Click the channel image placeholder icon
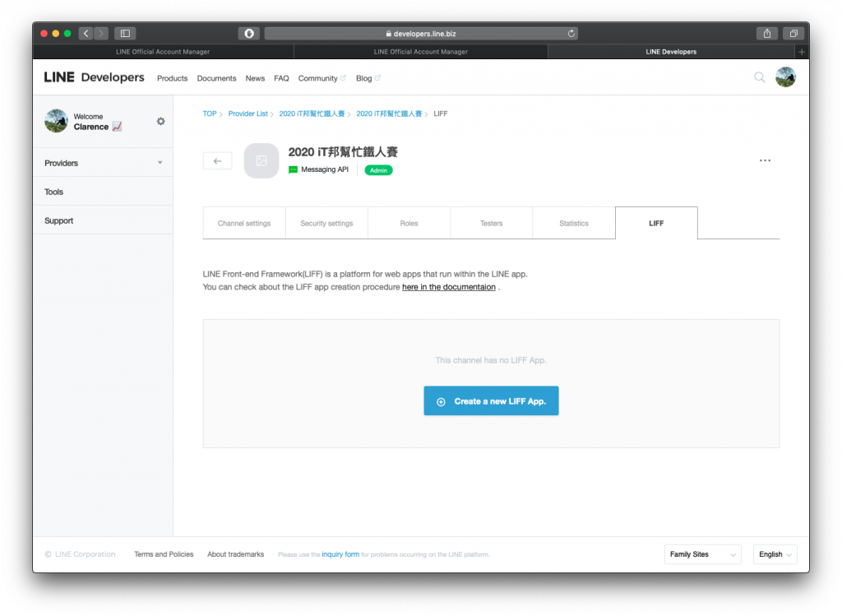This screenshot has width=842, height=616. coord(261,160)
